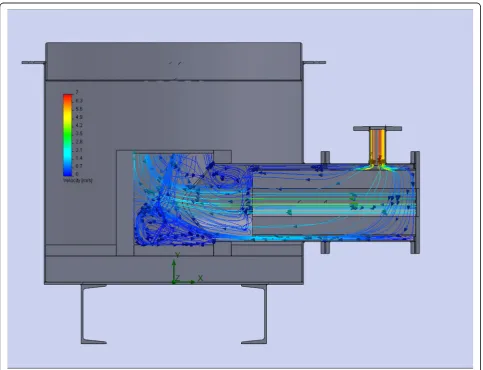Select the right end flange of the tube
The width and height of the screenshot is (483, 370).
pos(415,202)
